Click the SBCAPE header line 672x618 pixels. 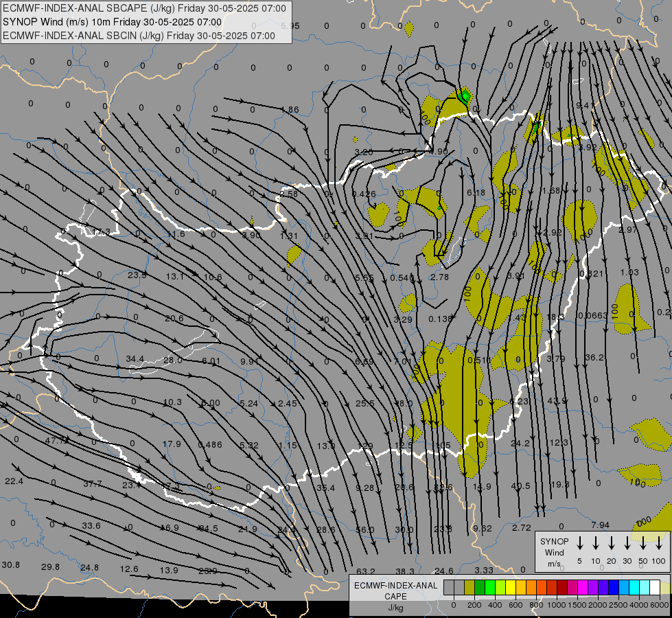point(144,8)
